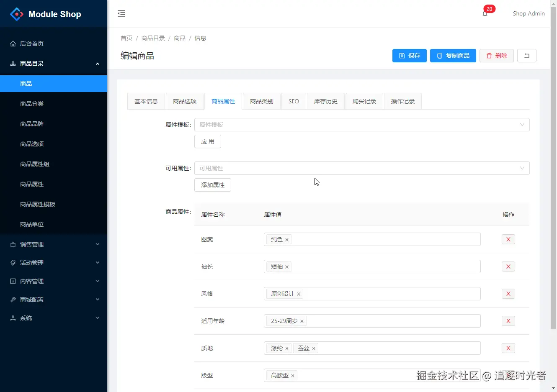Go to 商品属性模板 in the sidebar
Viewport: 557px width, 392px height.
tap(54, 204)
